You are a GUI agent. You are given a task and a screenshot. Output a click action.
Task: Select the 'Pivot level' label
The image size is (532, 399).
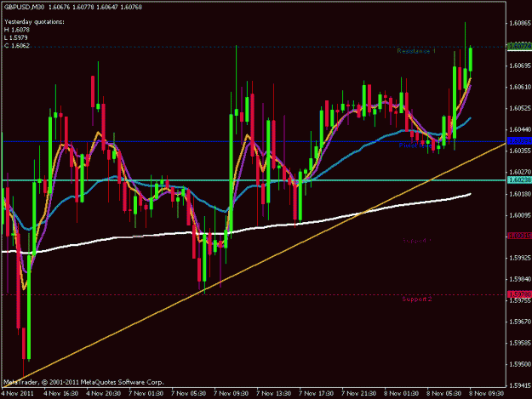coord(415,145)
